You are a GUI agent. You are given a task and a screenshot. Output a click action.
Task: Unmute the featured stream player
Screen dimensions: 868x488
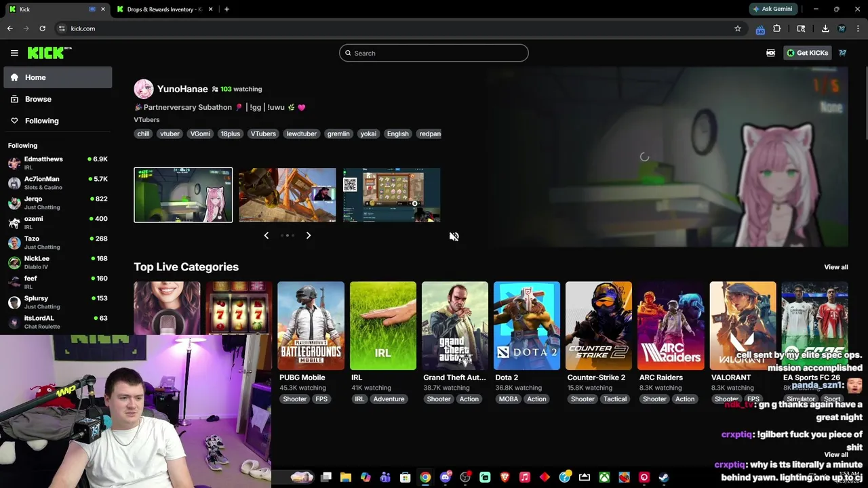(x=454, y=237)
